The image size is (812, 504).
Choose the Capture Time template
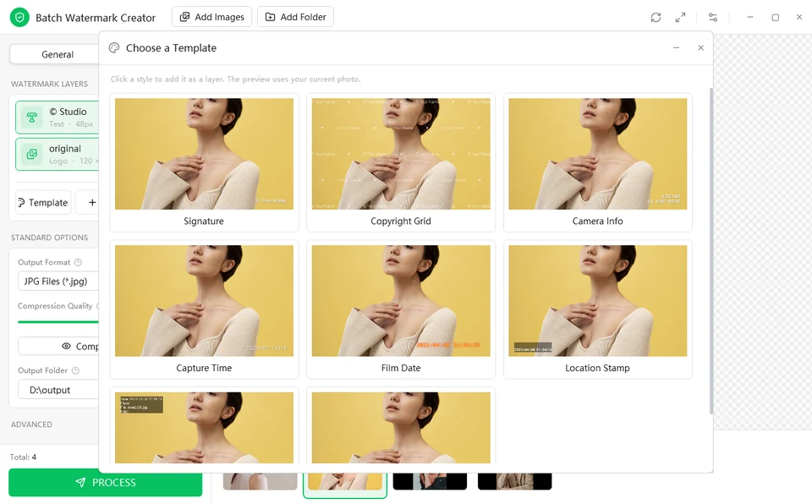(x=204, y=310)
